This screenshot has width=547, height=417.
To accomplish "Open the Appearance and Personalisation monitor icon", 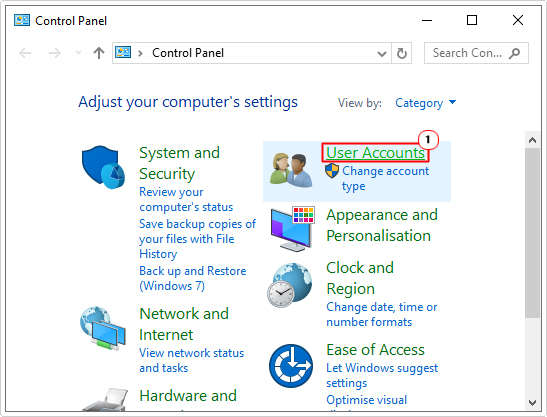I will coord(292,228).
